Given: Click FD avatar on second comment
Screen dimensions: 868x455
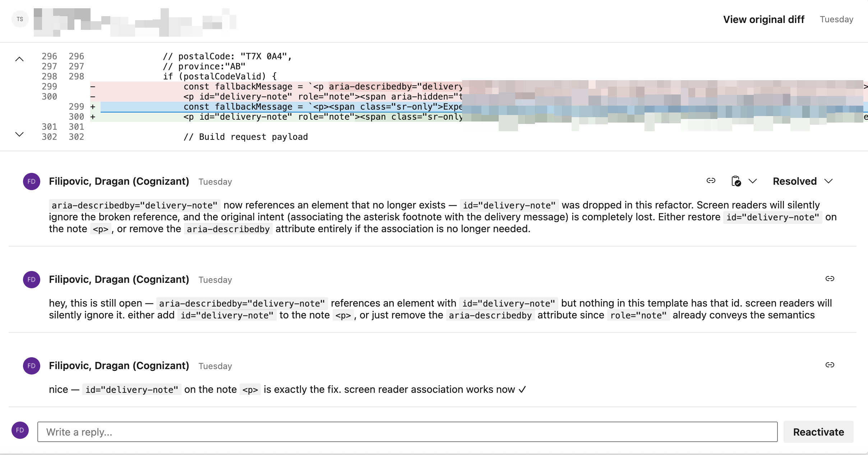Looking at the screenshot, I should (x=31, y=280).
